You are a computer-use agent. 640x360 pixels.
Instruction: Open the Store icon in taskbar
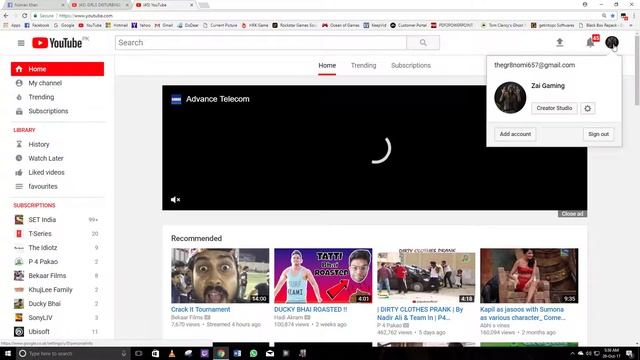(155, 353)
